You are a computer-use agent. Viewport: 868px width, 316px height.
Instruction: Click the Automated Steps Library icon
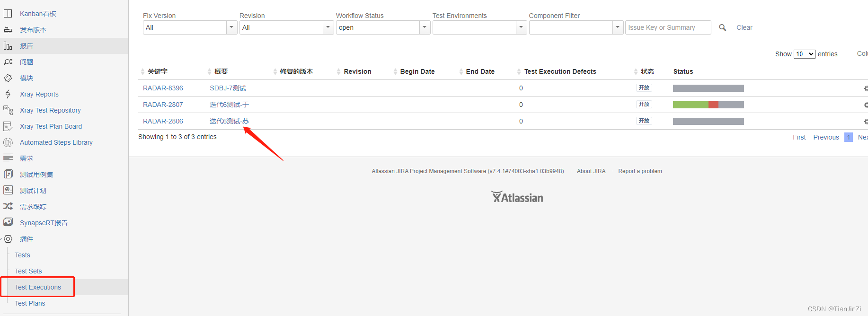click(x=8, y=142)
